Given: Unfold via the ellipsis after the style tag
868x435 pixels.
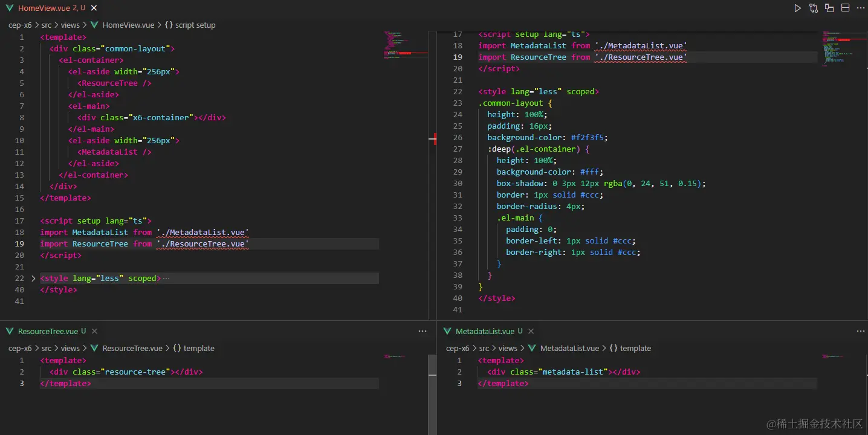Looking at the screenshot, I should [166, 279].
